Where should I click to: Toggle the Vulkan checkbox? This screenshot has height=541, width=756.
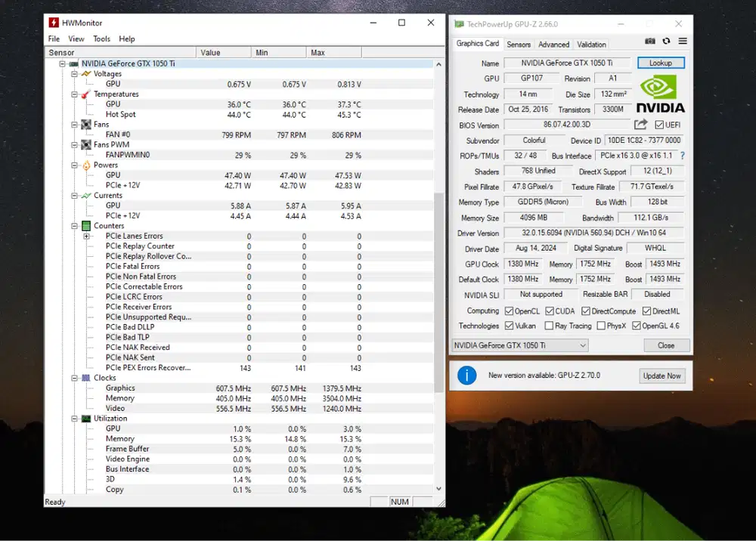point(509,326)
